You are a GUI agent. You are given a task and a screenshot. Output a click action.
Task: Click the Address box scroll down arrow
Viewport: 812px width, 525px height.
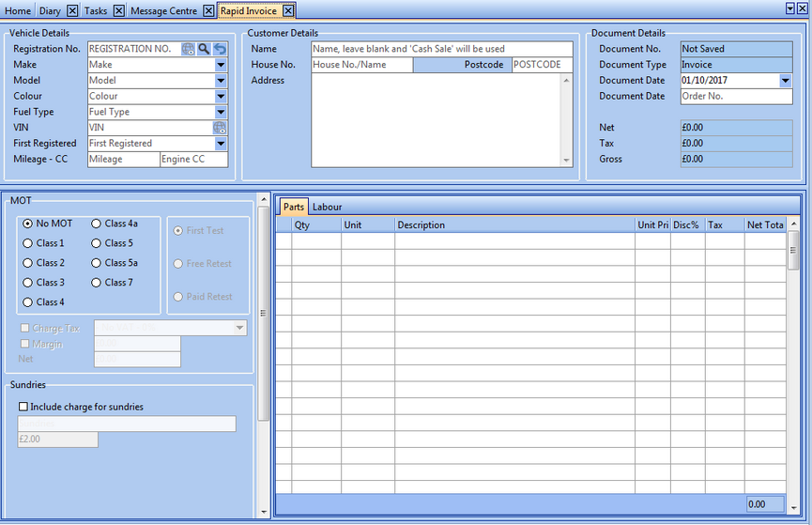(567, 161)
